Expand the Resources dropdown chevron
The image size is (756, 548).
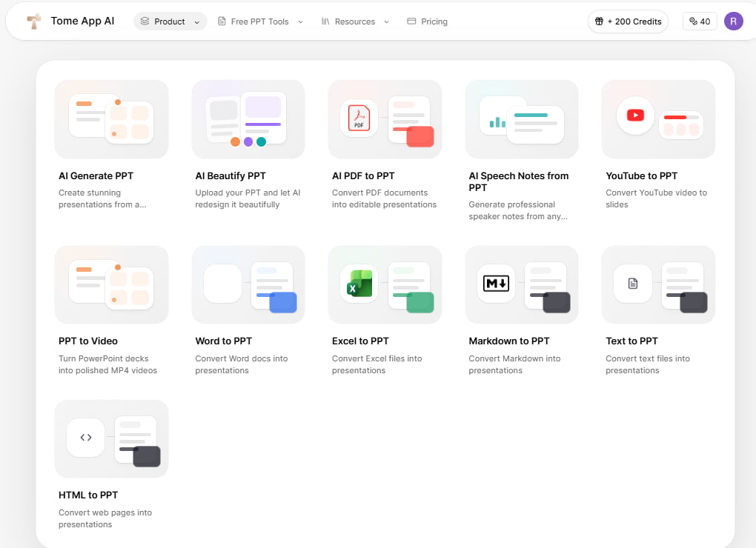tap(386, 22)
